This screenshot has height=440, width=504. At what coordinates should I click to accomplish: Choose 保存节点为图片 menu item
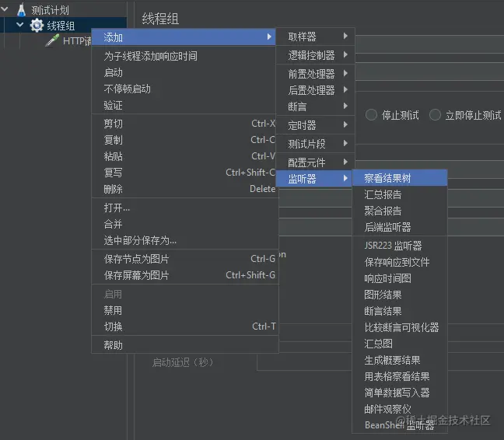(x=185, y=259)
